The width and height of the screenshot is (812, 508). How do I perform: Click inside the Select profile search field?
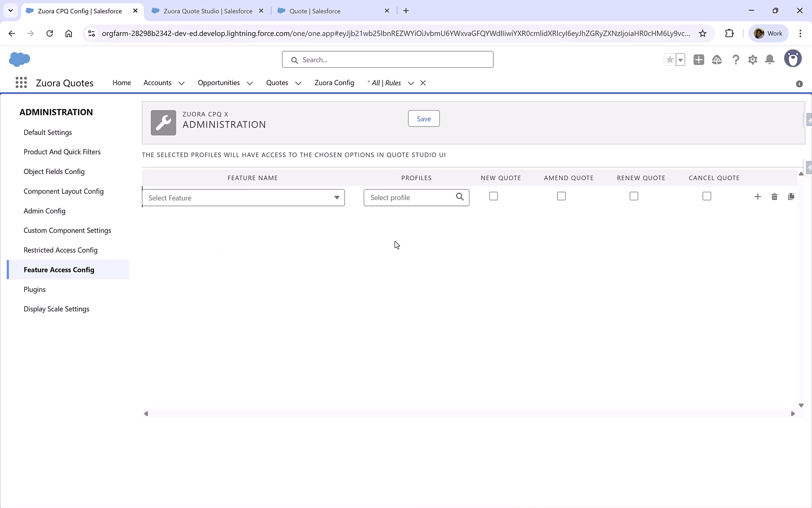pos(409,197)
